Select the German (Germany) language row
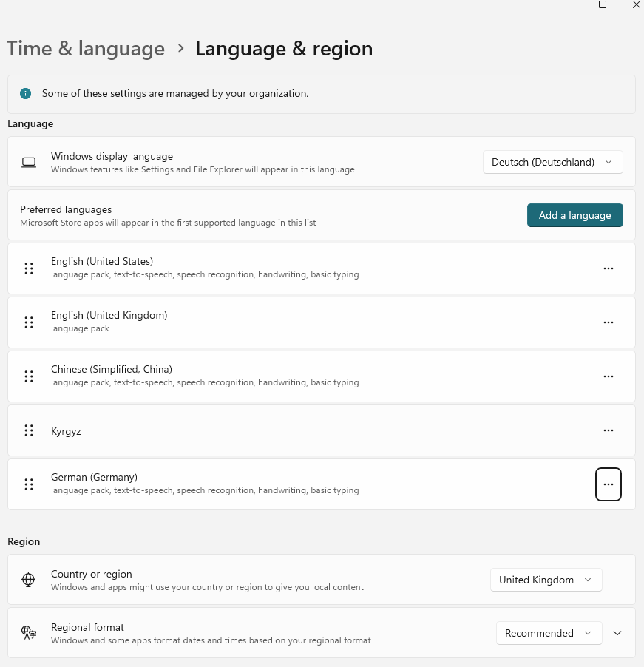 pyautogui.click(x=322, y=484)
